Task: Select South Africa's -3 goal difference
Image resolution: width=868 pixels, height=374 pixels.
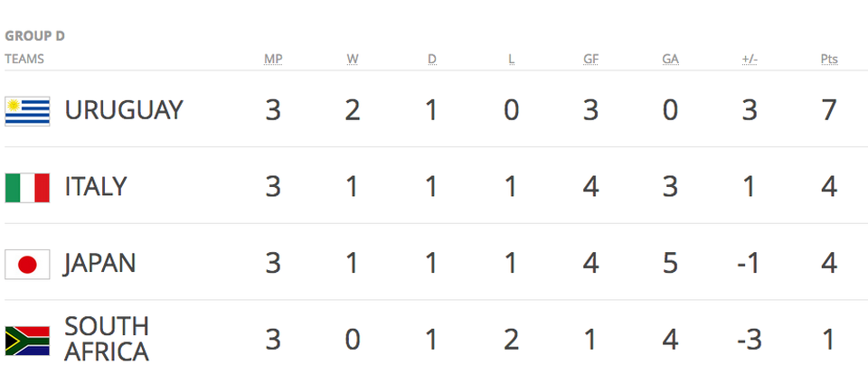Action: (750, 340)
